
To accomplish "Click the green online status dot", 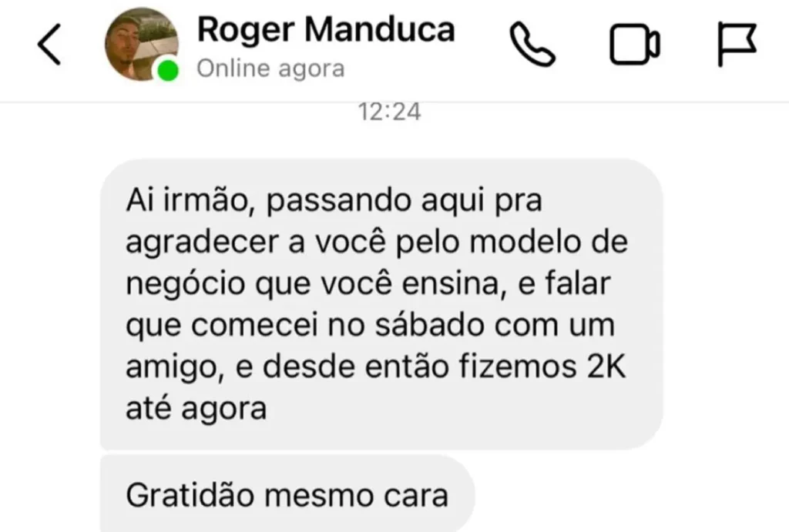I will pos(168,70).
